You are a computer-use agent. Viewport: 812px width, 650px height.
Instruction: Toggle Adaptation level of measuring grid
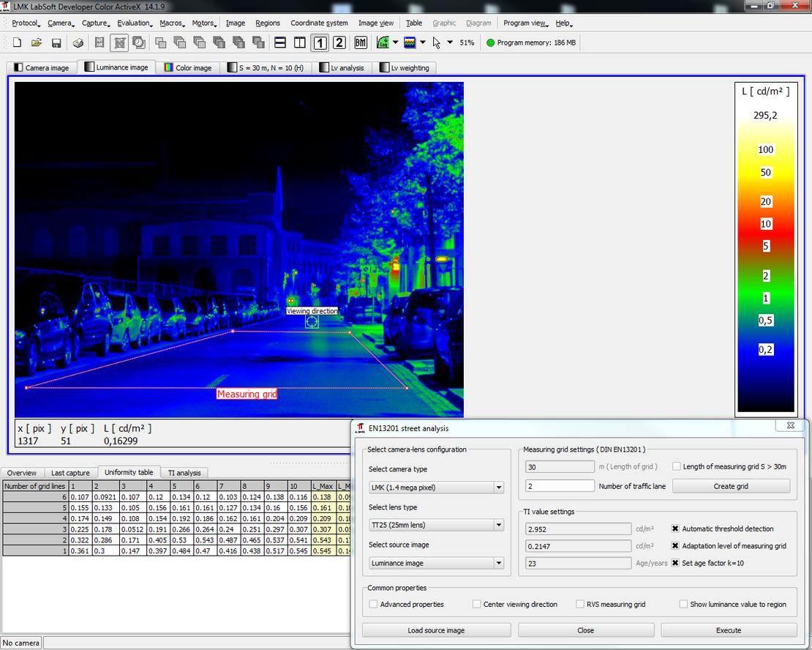tap(675, 546)
